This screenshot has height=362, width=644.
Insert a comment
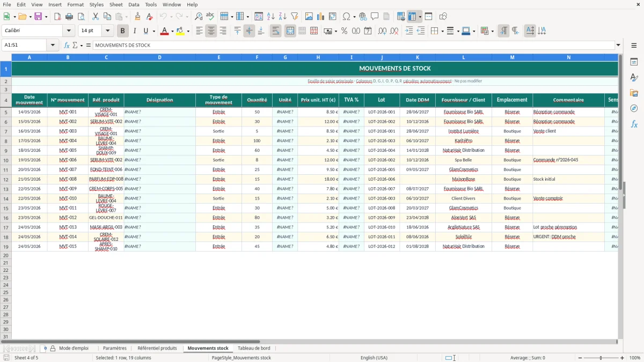(x=375, y=17)
